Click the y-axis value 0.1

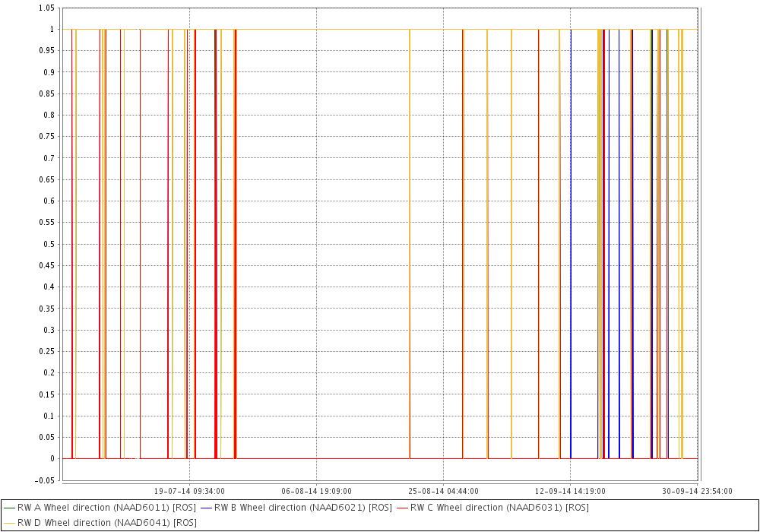pyautogui.click(x=49, y=416)
